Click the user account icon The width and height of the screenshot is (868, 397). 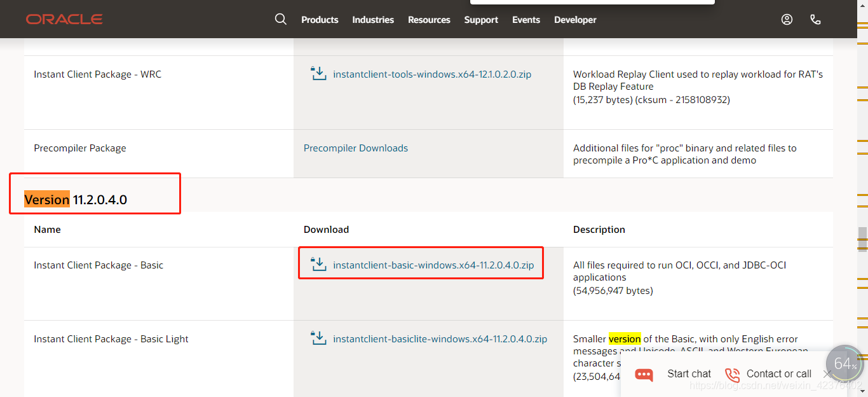pos(787,19)
